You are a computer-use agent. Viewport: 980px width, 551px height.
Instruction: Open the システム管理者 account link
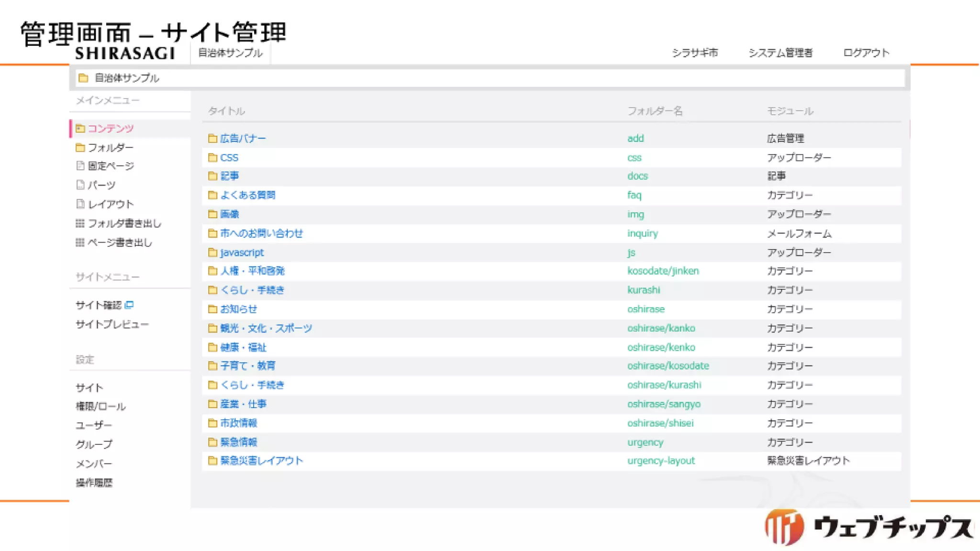point(780,53)
